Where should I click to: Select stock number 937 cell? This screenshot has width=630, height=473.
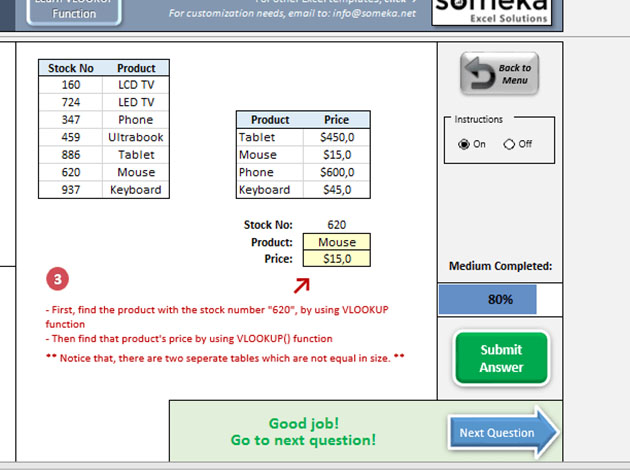pyautogui.click(x=71, y=190)
